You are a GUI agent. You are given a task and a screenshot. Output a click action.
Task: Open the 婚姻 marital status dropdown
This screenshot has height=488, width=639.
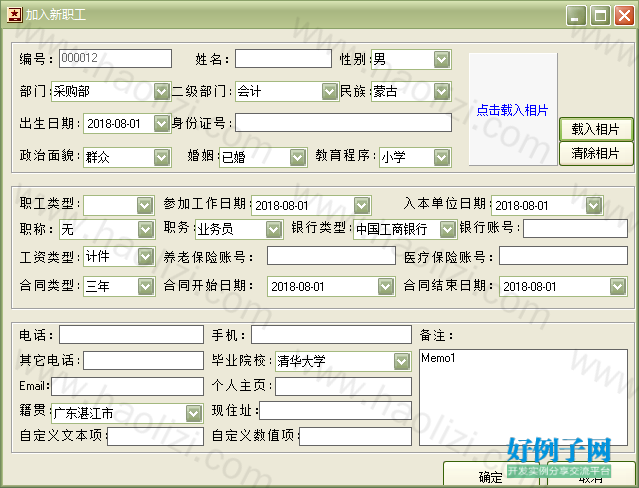click(x=297, y=157)
